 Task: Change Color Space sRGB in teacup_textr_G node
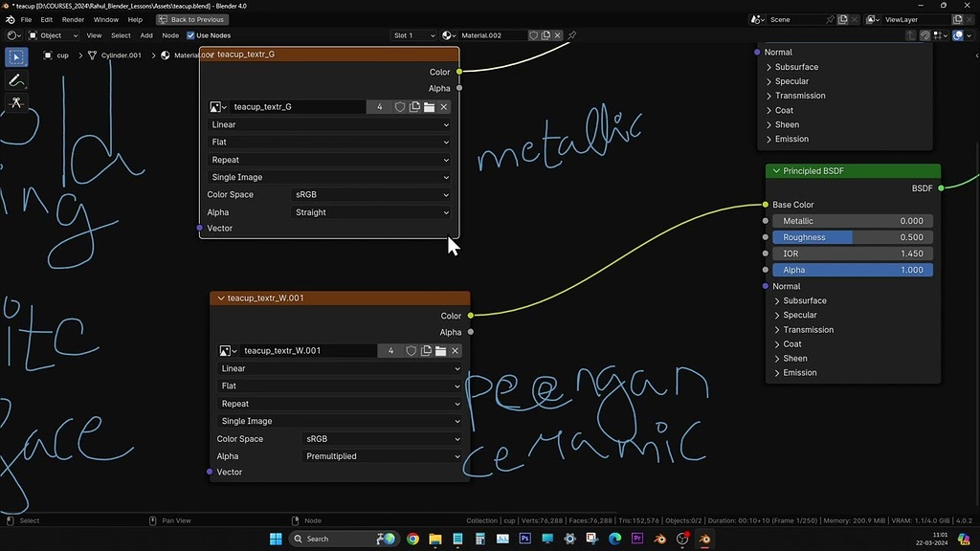pos(371,194)
